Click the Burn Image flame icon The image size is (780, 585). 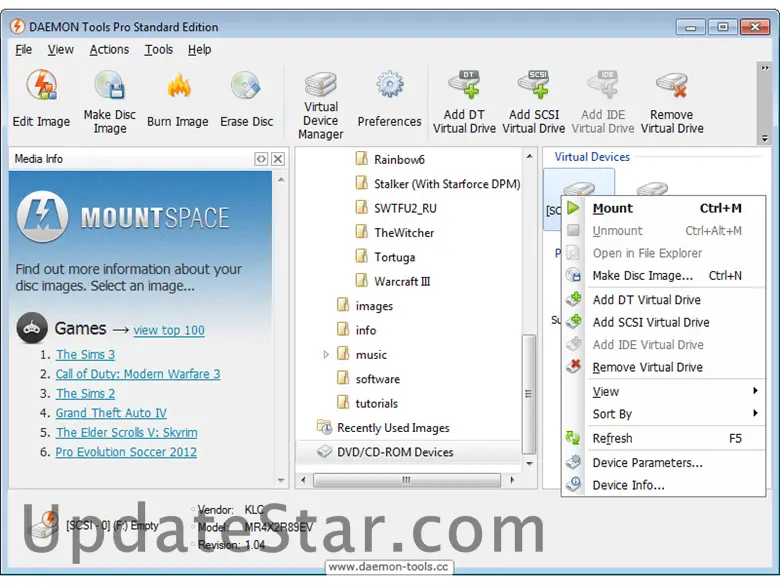[x=179, y=86]
